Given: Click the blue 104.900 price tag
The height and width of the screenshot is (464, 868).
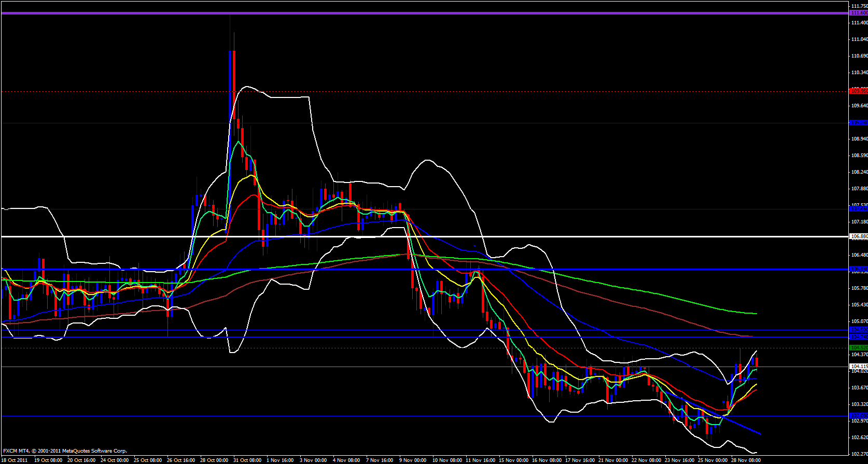Looking at the screenshot, I should (859, 330).
